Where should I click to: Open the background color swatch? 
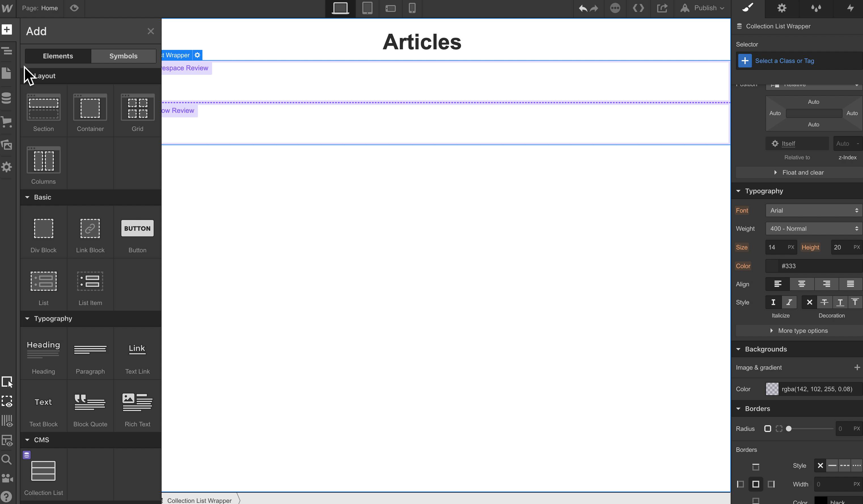point(772,389)
